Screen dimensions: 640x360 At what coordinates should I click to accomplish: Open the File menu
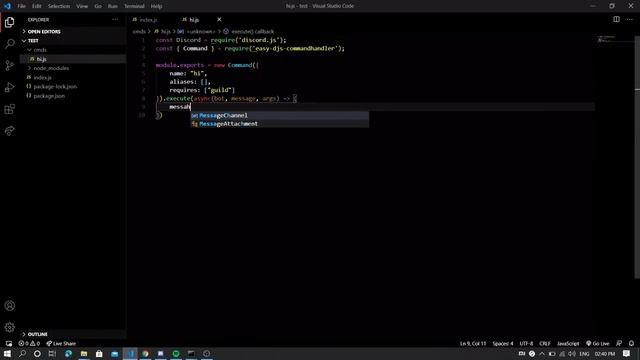point(21,6)
